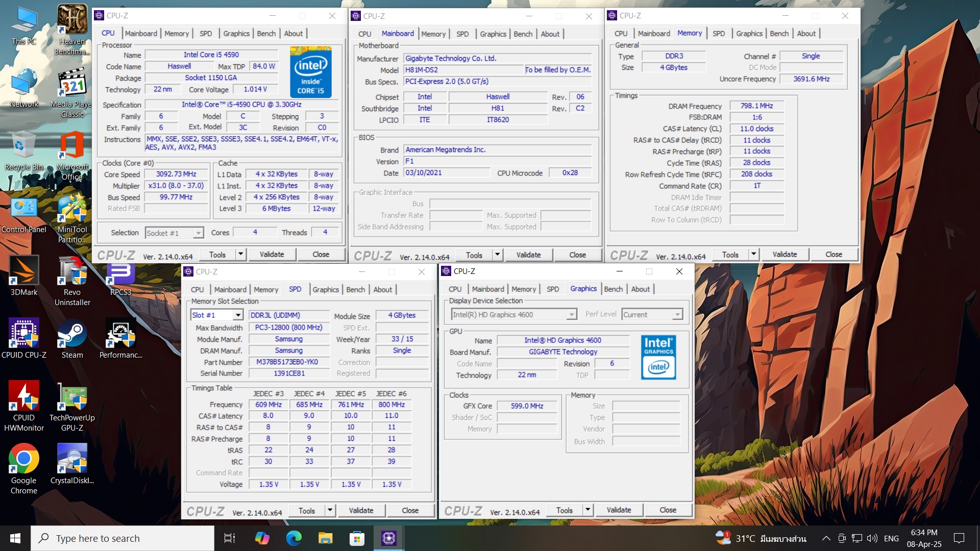Open Media Player Classic desktop icon
980x551 pixels.
tap(72, 92)
